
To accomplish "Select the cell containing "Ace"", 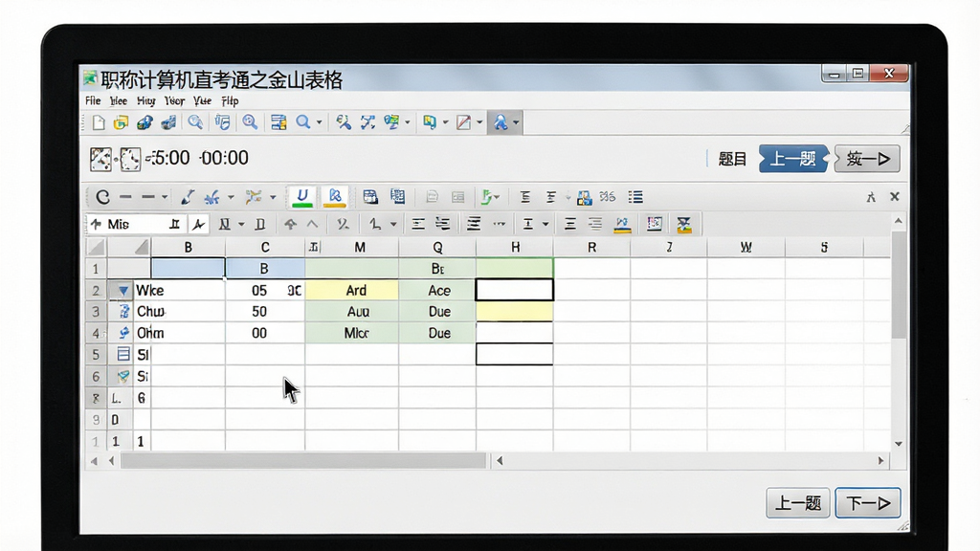I will (437, 291).
